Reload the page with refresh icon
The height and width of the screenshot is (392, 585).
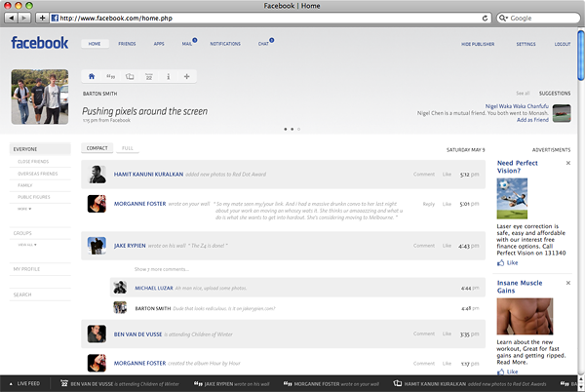point(485,18)
